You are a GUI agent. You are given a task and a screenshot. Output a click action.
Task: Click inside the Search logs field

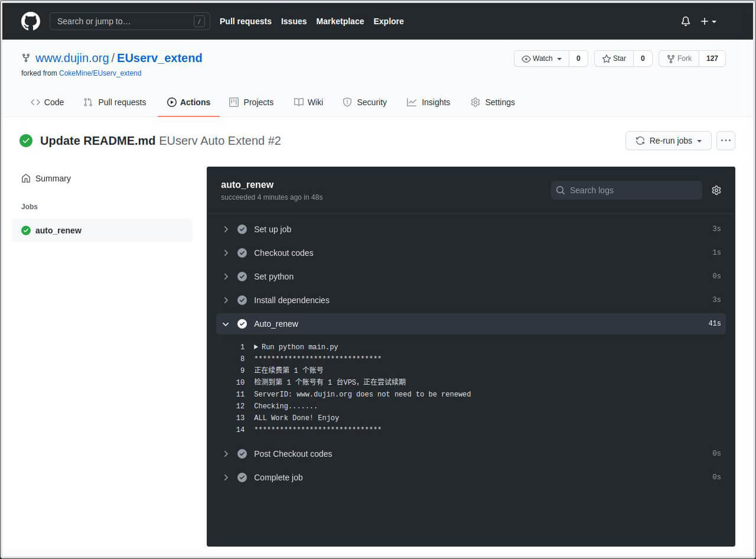coord(626,190)
